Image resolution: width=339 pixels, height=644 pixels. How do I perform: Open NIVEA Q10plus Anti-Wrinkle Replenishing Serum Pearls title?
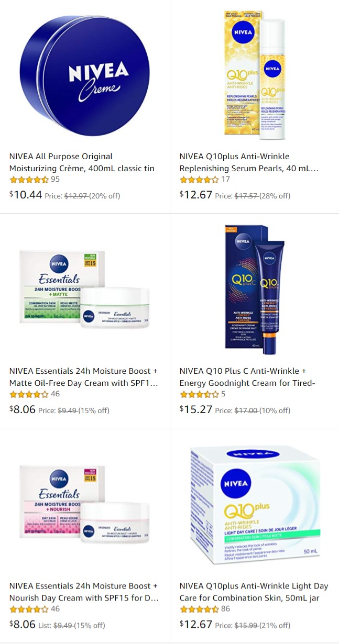click(x=249, y=162)
